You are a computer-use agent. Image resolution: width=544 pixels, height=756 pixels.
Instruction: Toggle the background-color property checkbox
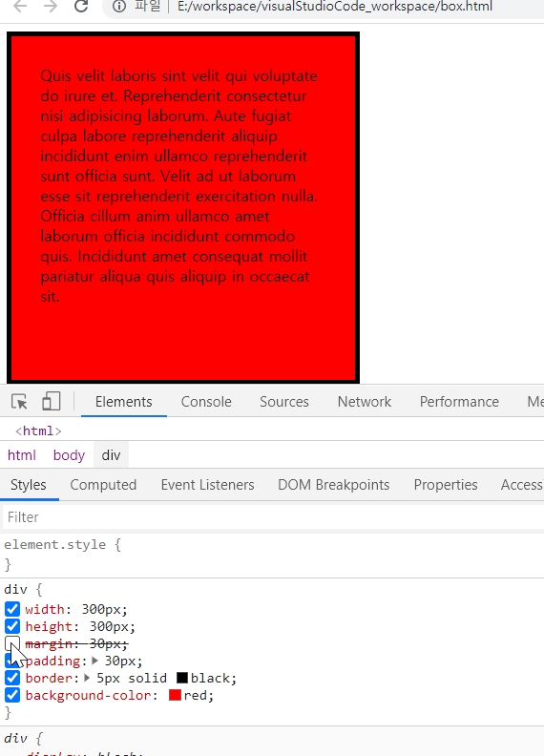coord(12,695)
